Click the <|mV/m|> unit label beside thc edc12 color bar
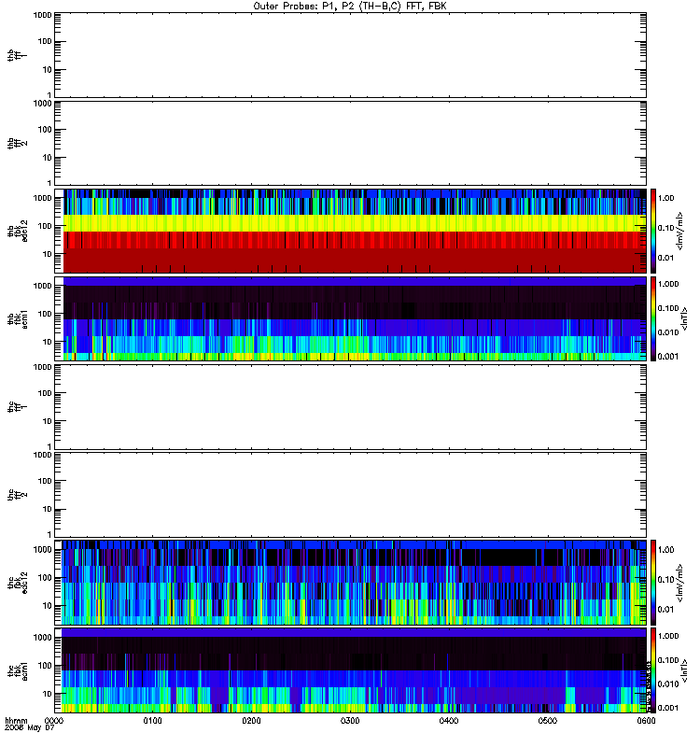Screen dimensions: 700x747 point(680,583)
